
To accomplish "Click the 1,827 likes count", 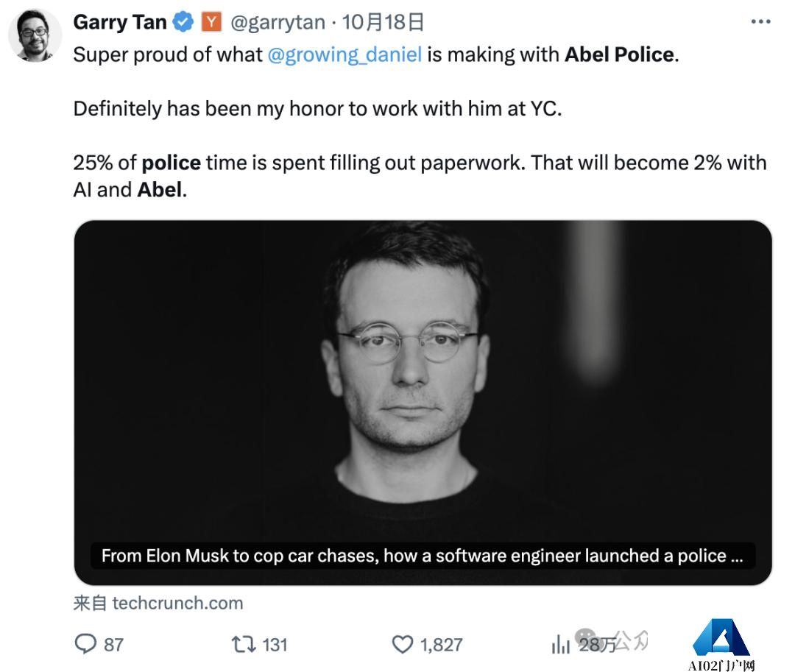I will point(441,645).
